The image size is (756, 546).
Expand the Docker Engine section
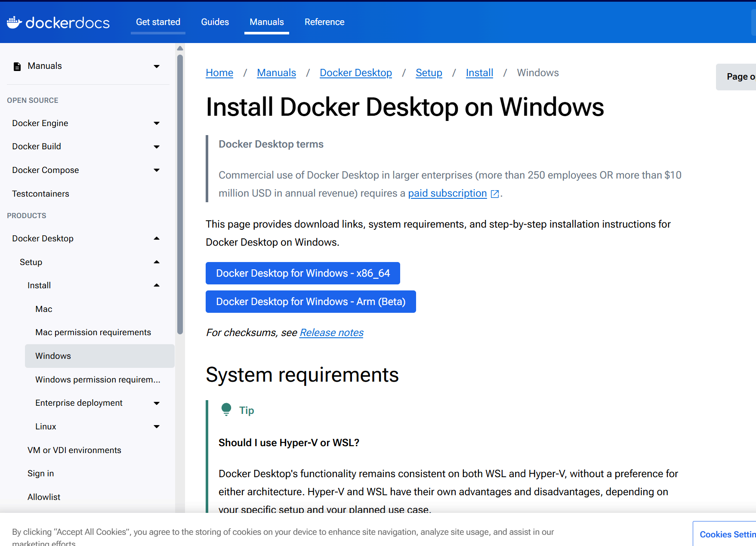pyautogui.click(x=157, y=123)
